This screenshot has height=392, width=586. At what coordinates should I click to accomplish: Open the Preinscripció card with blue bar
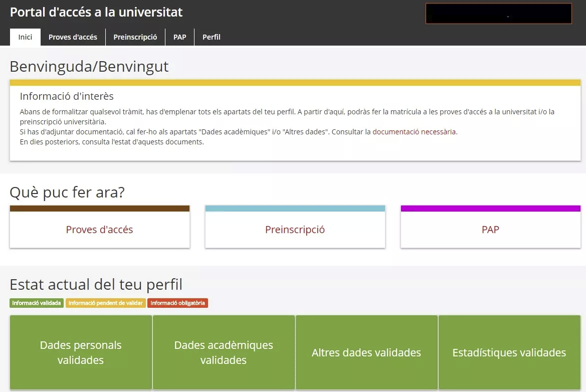pos(295,230)
